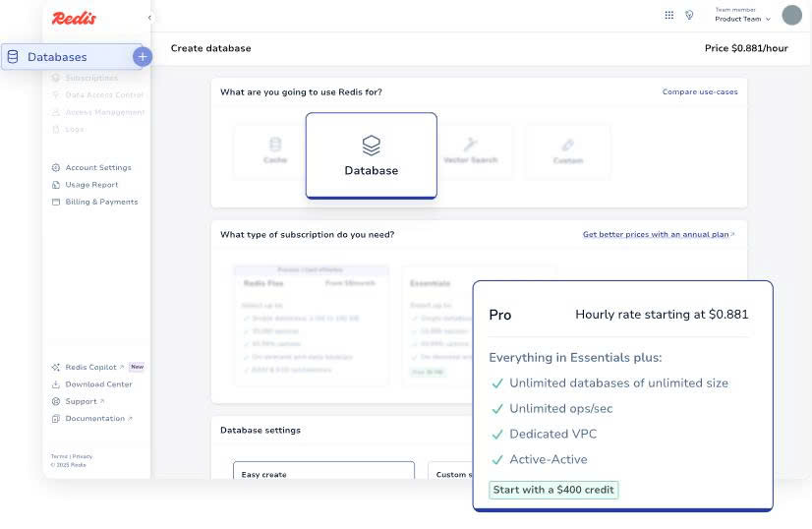Open Documentation from the sidebar
The image size is (812, 529).
coord(95,419)
